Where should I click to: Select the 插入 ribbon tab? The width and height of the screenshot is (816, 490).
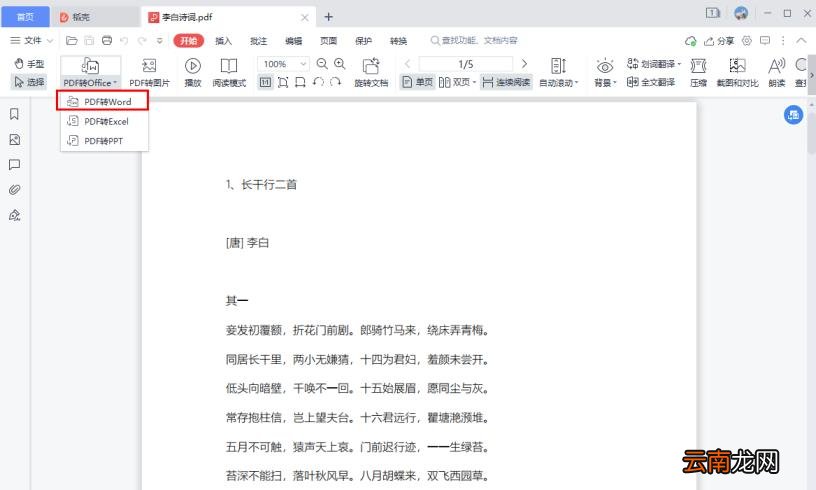(223, 41)
